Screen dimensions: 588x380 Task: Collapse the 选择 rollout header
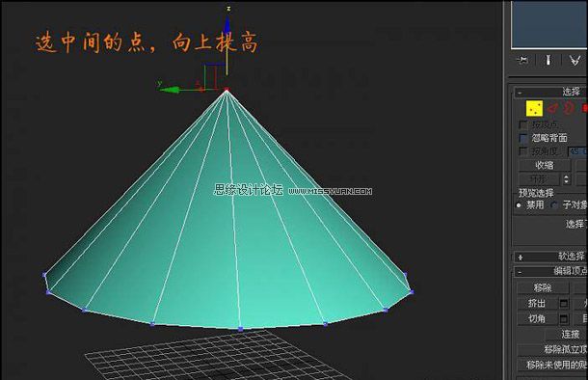(550, 92)
